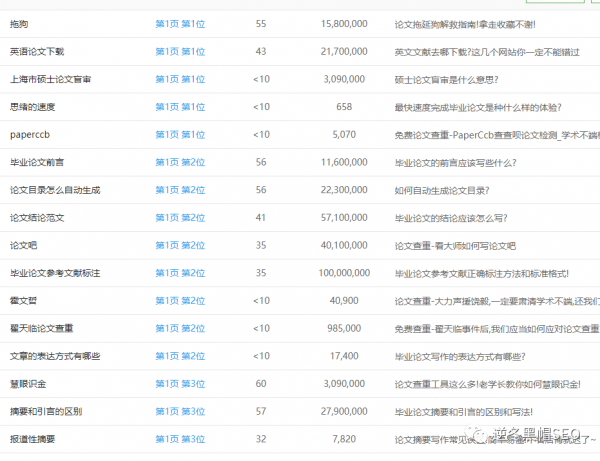This screenshot has width=600, height=461.
Task: Open rank link for 翟天临论文查重 row
Action: click(180, 327)
